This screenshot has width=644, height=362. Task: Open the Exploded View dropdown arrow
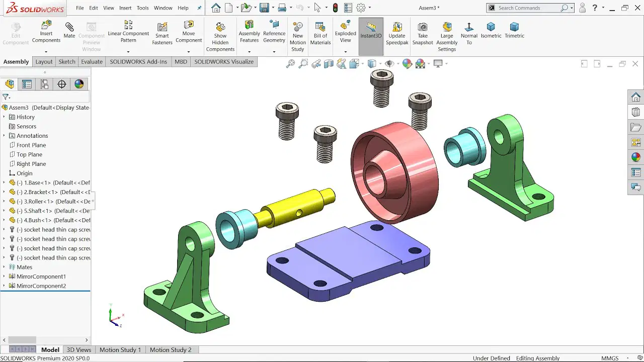(x=345, y=52)
